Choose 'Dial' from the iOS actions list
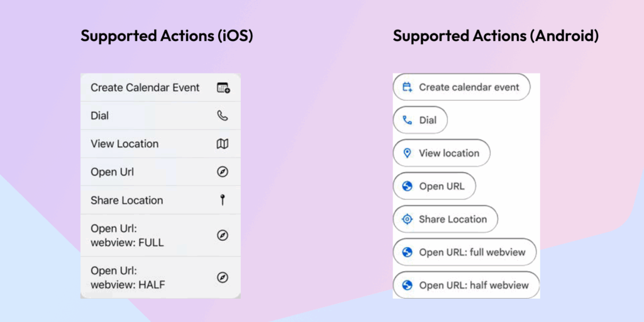Image resolution: width=644 pixels, height=322 pixels. point(100,116)
